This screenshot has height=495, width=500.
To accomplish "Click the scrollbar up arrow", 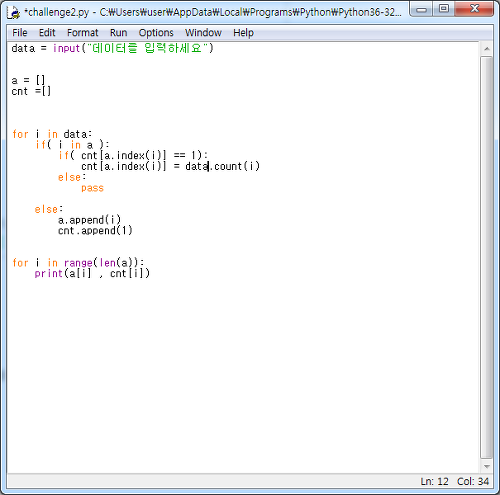I will tap(487, 49).
